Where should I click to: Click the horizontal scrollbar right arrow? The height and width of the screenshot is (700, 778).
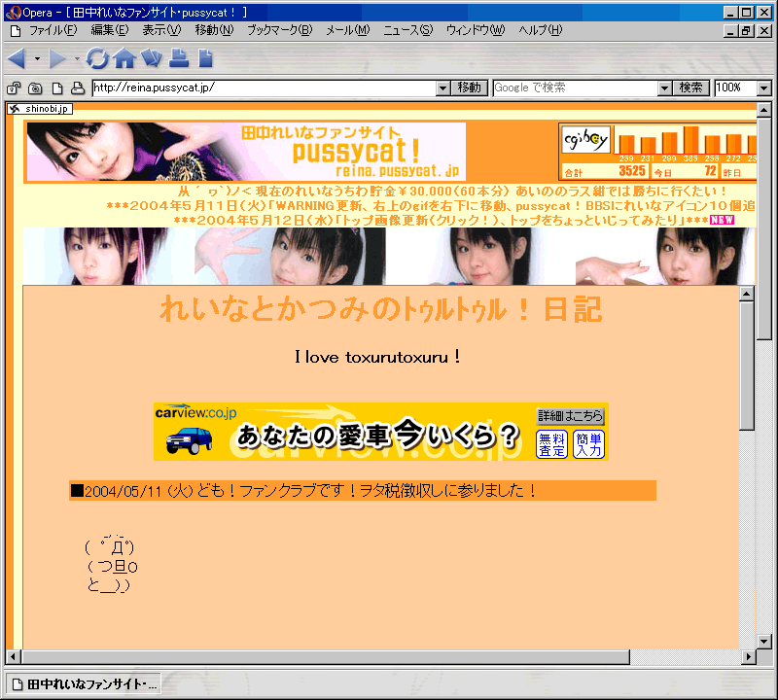coord(749,657)
